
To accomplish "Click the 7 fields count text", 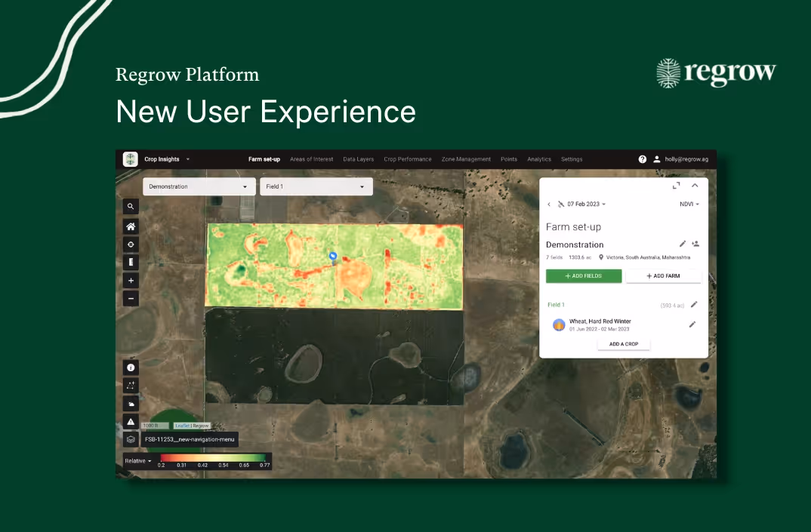I will [x=554, y=257].
